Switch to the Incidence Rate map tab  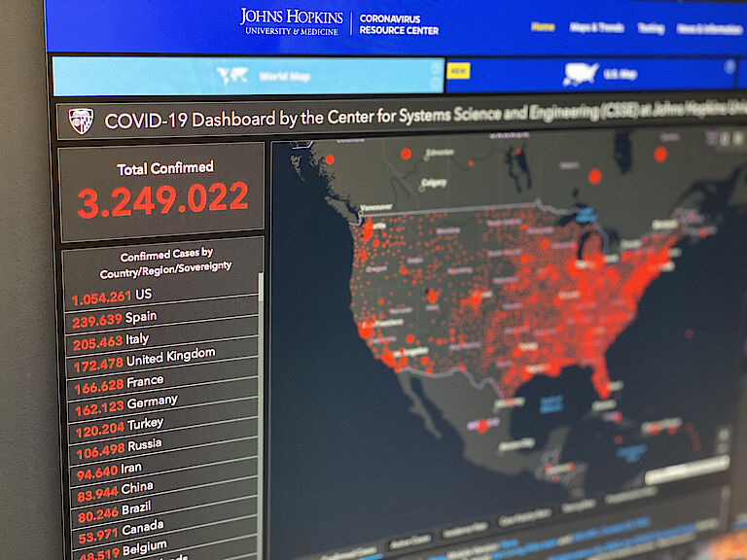tap(466, 528)
